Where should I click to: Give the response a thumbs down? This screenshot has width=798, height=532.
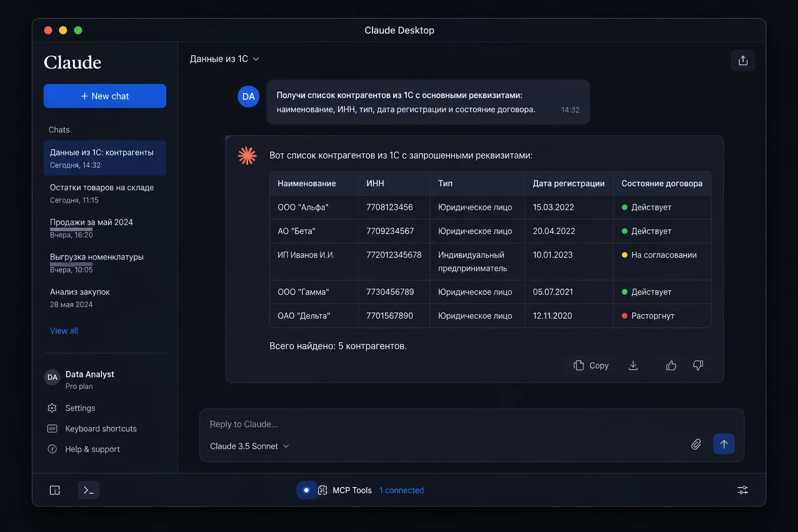tap(698, 365)
